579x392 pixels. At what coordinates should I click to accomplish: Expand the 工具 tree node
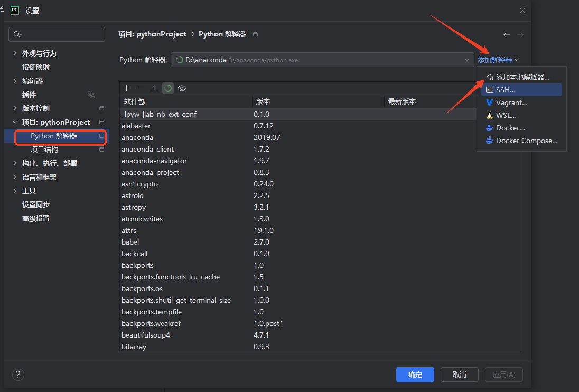[x=15, y=191]
